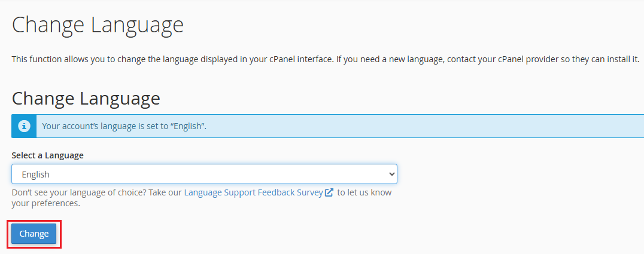Click the "your preferences." text below the dropdown

click(x=45, y=203)
